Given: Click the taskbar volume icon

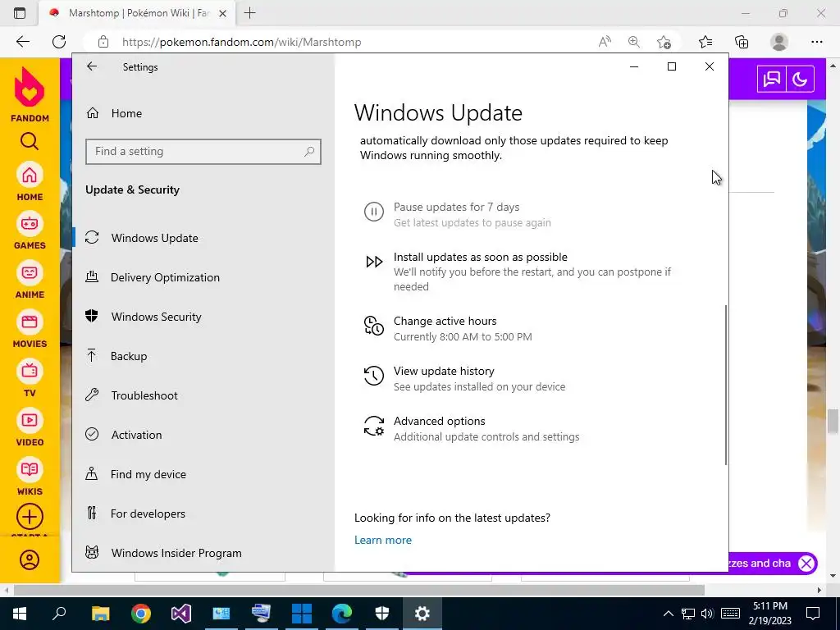Looking at the screenshot, I should coord(707,614).
